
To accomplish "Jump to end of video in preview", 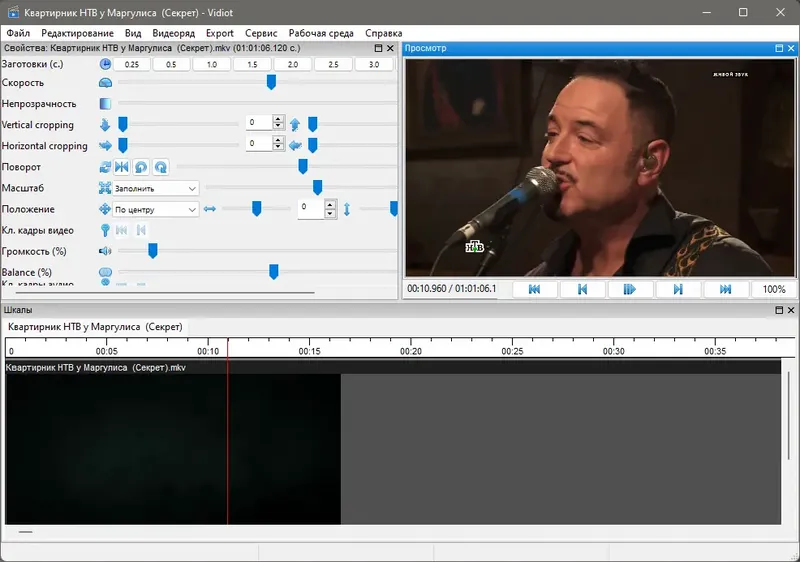I will pos(725,289).
